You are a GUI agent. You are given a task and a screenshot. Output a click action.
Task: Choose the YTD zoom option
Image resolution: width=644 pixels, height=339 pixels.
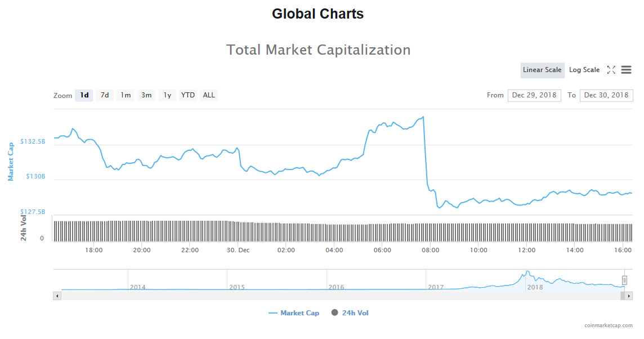(188, 95)
